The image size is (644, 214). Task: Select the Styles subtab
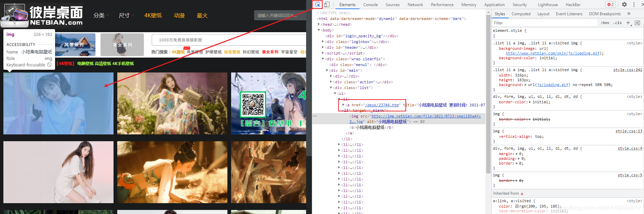point(500,14)
